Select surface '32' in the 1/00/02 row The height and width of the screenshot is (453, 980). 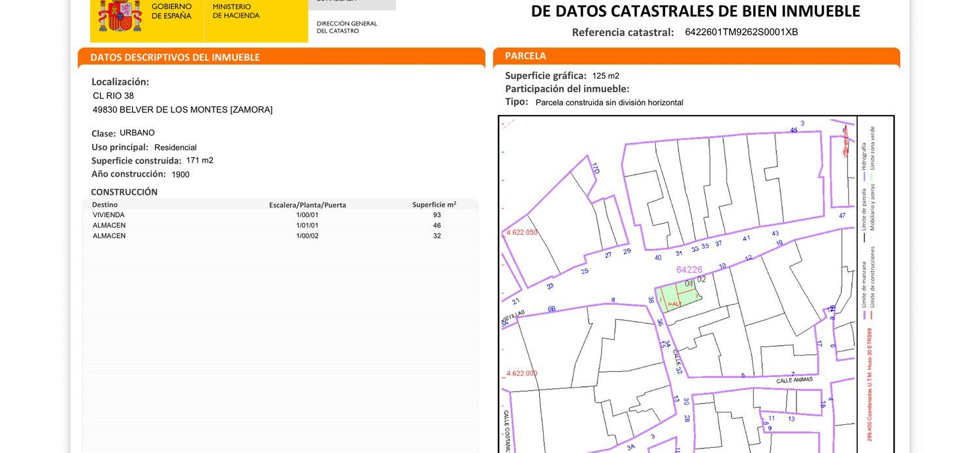point(436,236)
